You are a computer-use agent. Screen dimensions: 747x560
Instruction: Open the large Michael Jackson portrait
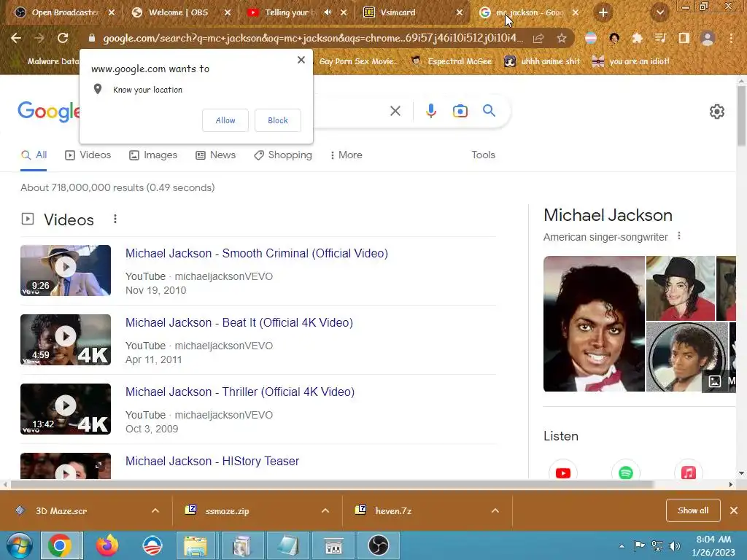pos(594,324)
